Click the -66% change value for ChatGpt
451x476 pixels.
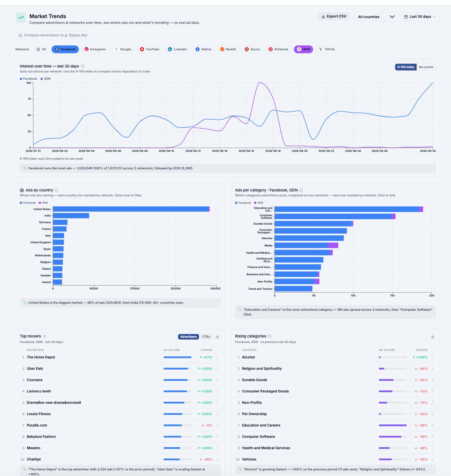tap(207, 459)
